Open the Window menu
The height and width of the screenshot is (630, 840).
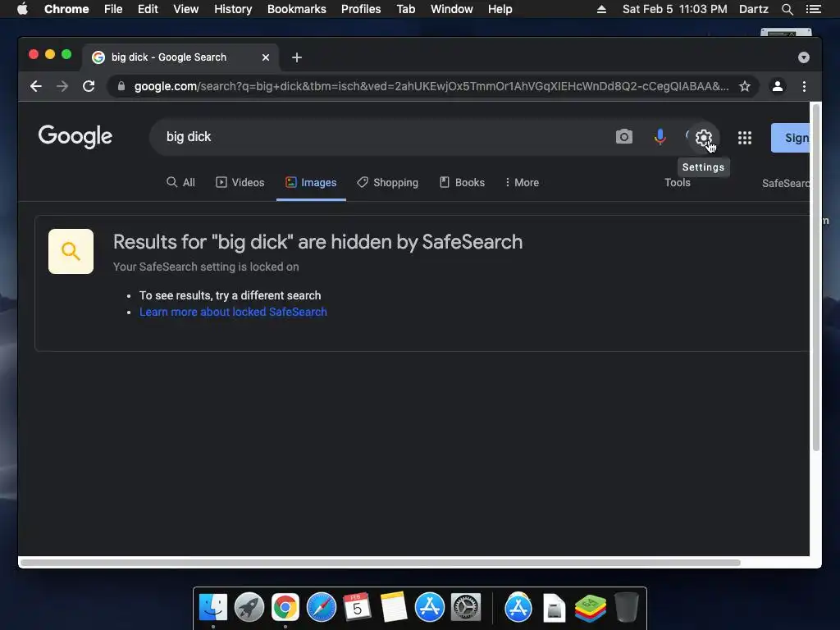[x=452, y=9]
